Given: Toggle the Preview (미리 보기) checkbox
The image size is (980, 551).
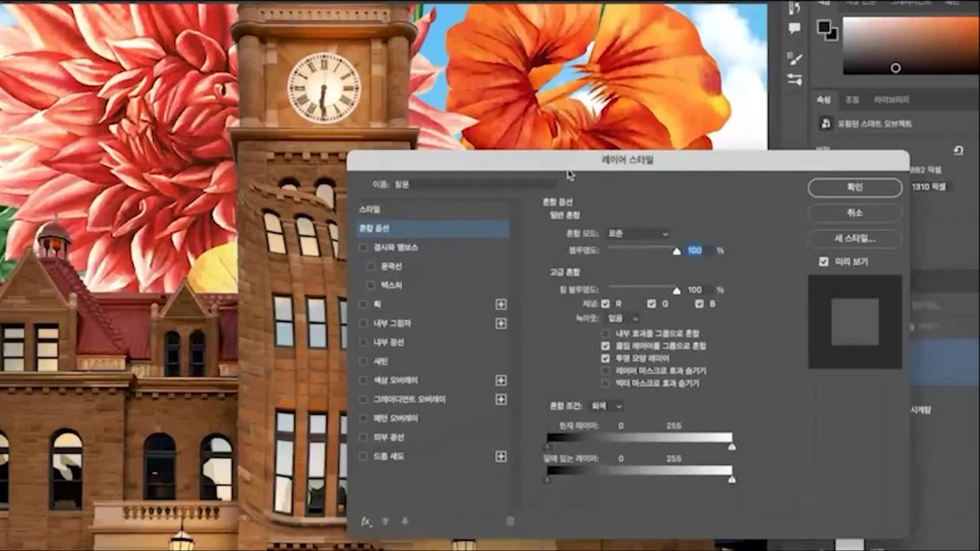Looking at the screenshot, I should (823, 262).
